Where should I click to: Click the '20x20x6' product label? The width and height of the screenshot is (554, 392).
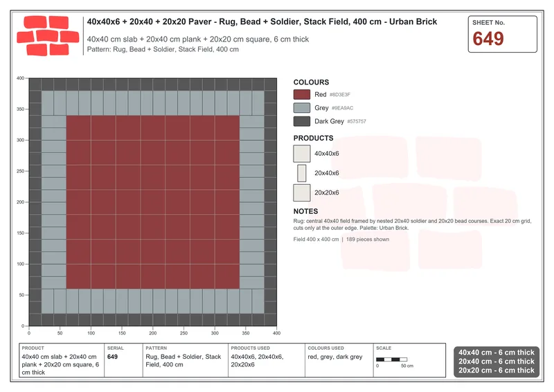[326, 193]
